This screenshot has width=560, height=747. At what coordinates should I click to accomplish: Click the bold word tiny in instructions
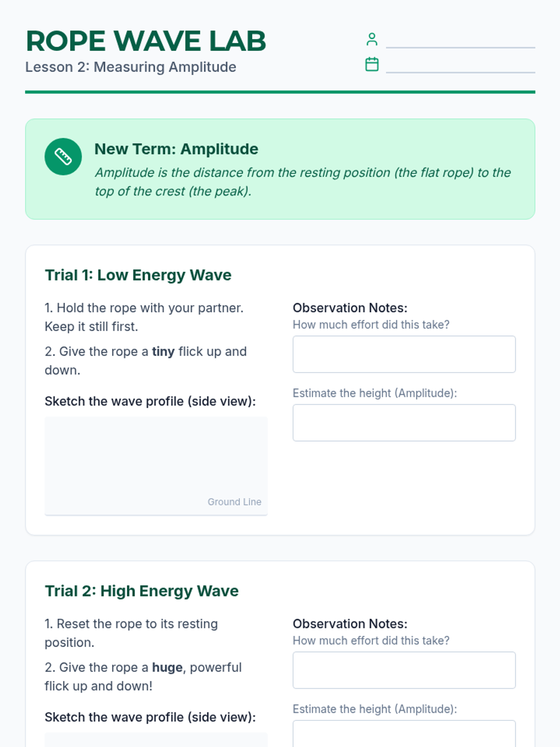point(163,352)
